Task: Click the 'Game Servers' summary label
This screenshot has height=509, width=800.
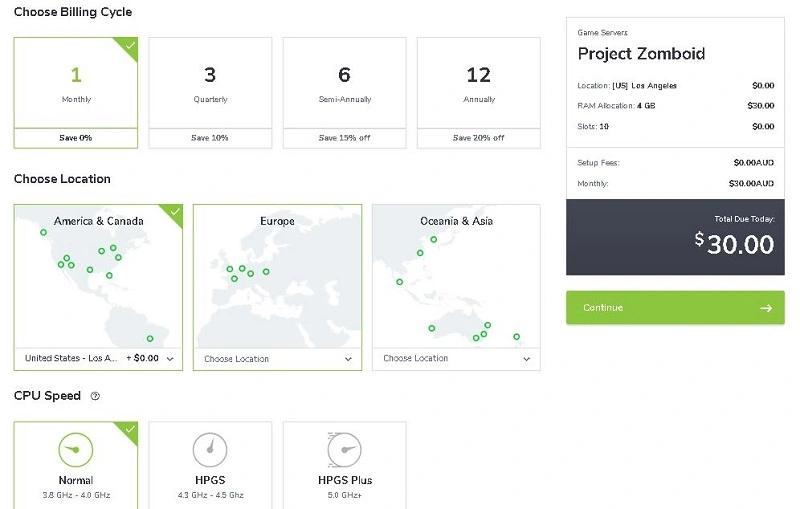Action: tap(603, 33)
